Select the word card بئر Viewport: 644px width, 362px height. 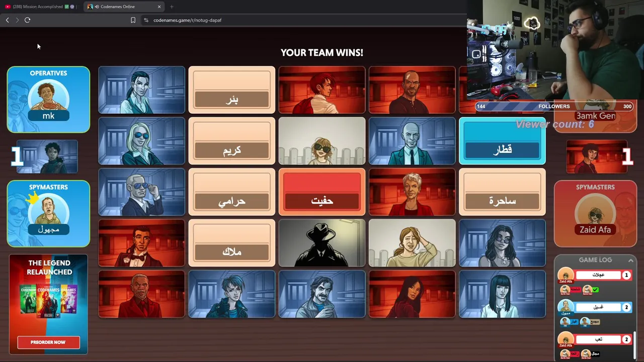coord(232,90)
